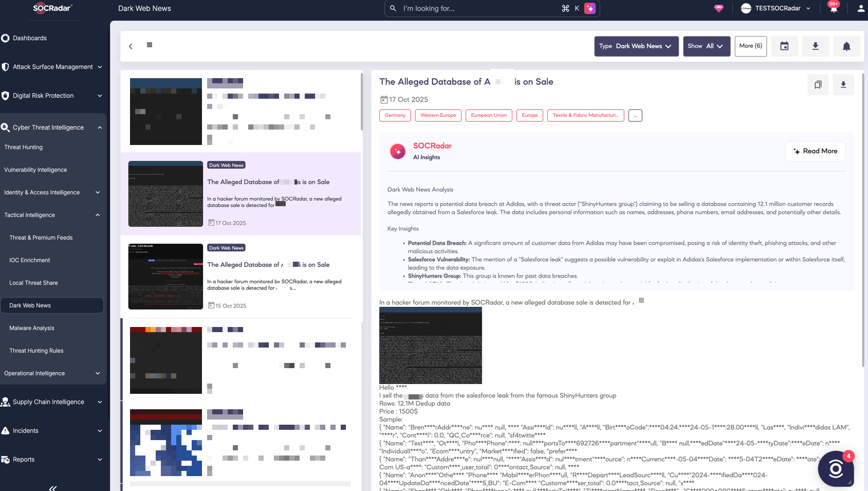This screenshot has width=868, height=491.
Task: Download the article using detail download icon
Action: [843, 85]
